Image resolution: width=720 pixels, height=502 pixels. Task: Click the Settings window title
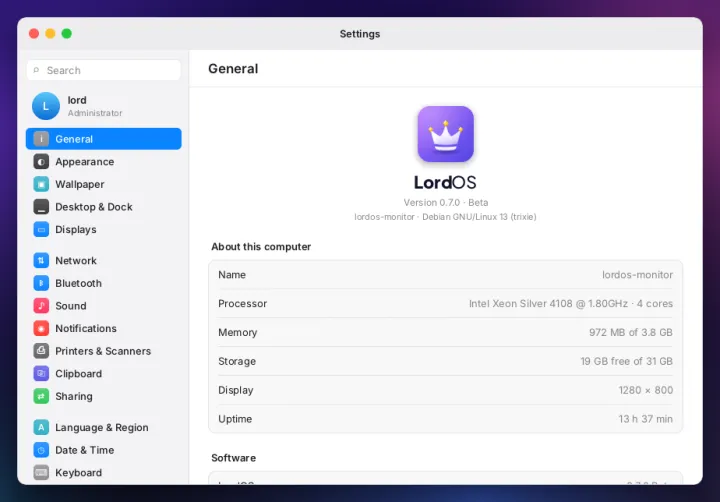[360, 34]
